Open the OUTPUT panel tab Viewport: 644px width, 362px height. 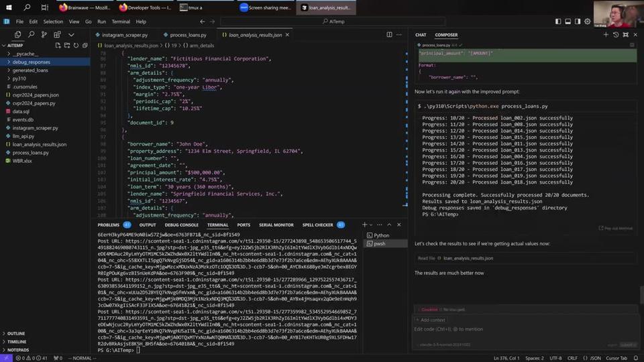(x=148, y=225)
